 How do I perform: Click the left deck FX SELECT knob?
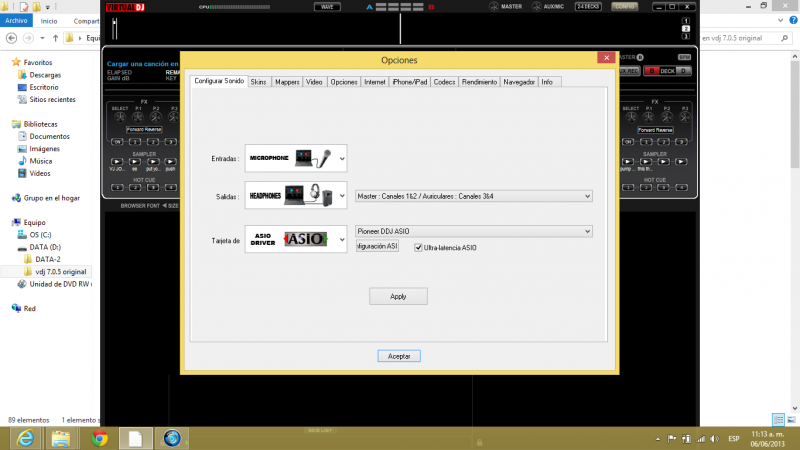coord(120,117)
